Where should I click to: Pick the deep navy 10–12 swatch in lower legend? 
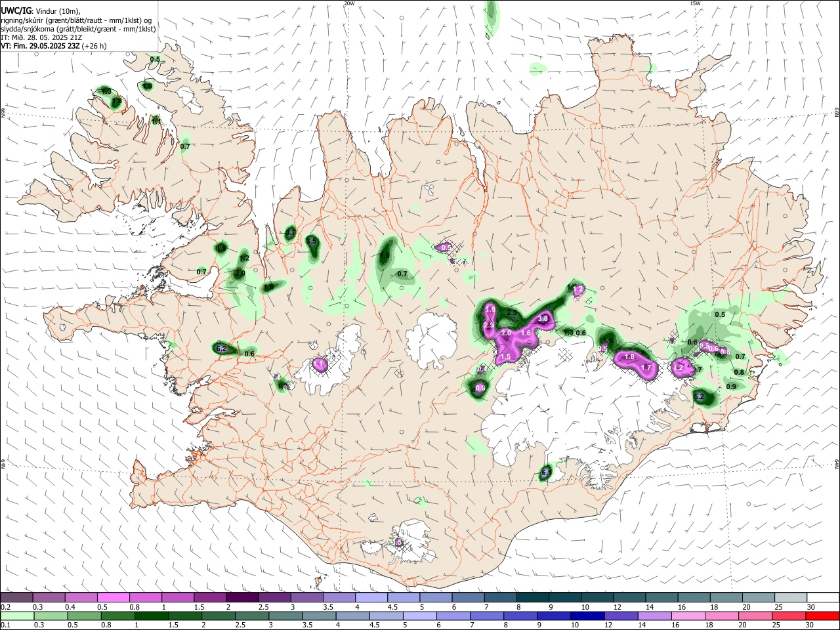pos(588,616)
